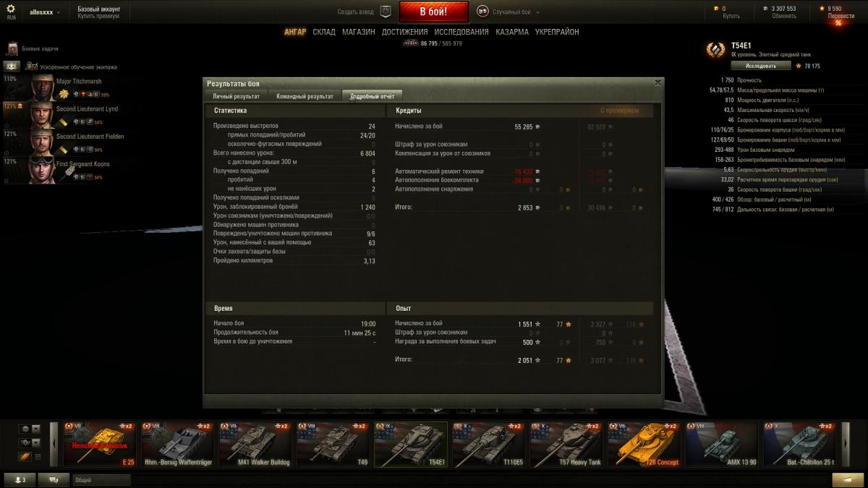Click Начислено за бой 55 285 value
This screenshot has width=868, height=488.
pos(523,127)
